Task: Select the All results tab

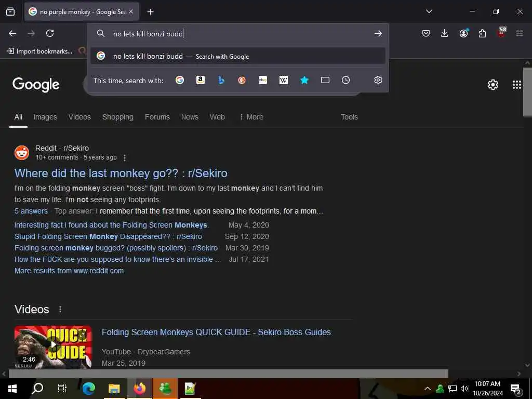Action: (x=18, y=117)
